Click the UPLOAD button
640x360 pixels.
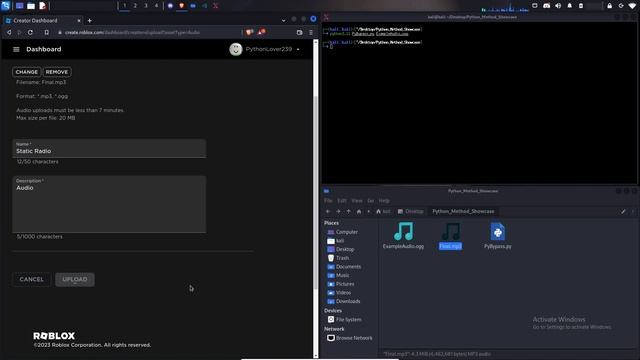(75, 280)
